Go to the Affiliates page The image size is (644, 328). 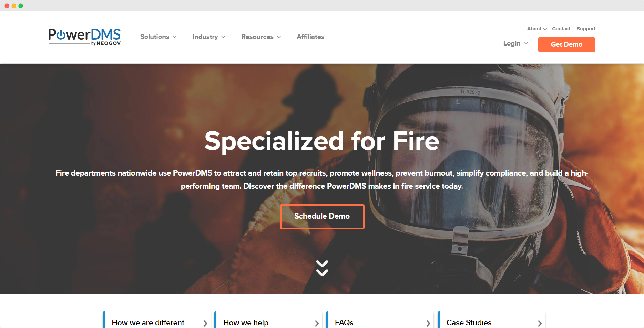310,37
